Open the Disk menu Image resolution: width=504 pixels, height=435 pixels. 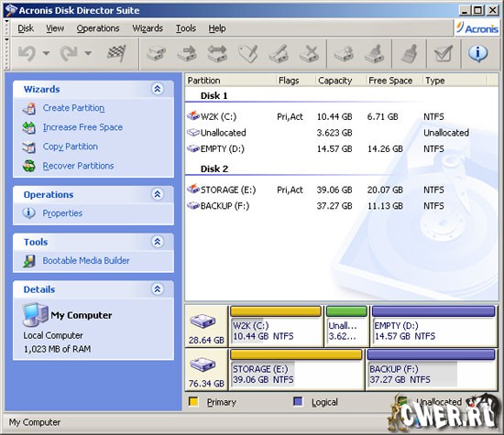tap(26, 28)
